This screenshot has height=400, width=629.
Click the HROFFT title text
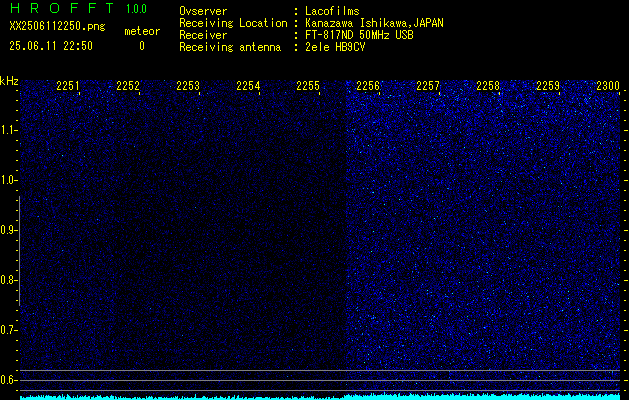click(x=62, y=8)
